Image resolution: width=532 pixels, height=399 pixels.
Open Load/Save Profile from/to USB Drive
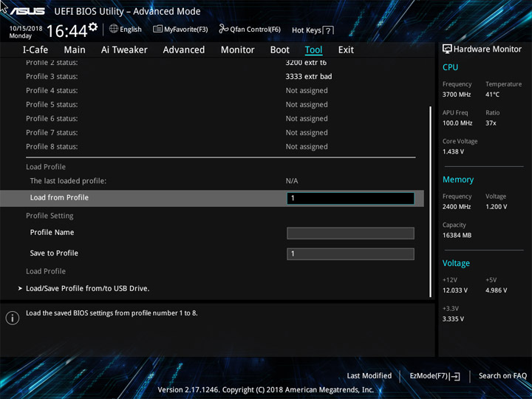coord(88,288)
